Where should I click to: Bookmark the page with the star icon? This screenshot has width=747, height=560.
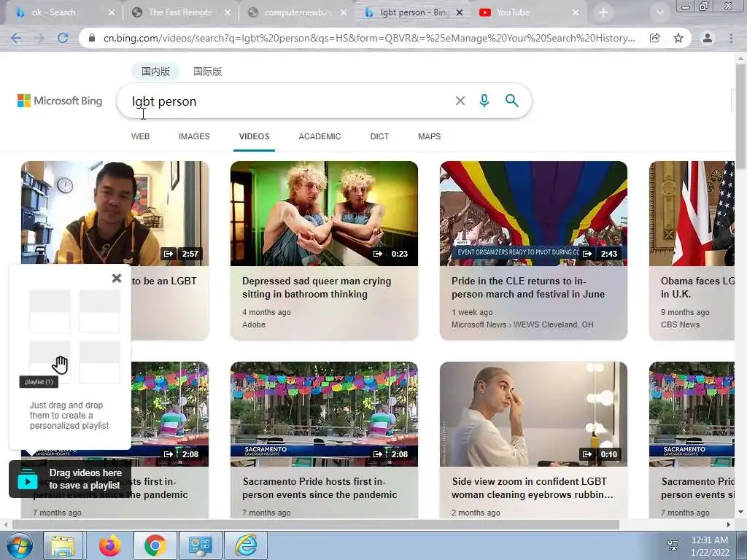678,38
